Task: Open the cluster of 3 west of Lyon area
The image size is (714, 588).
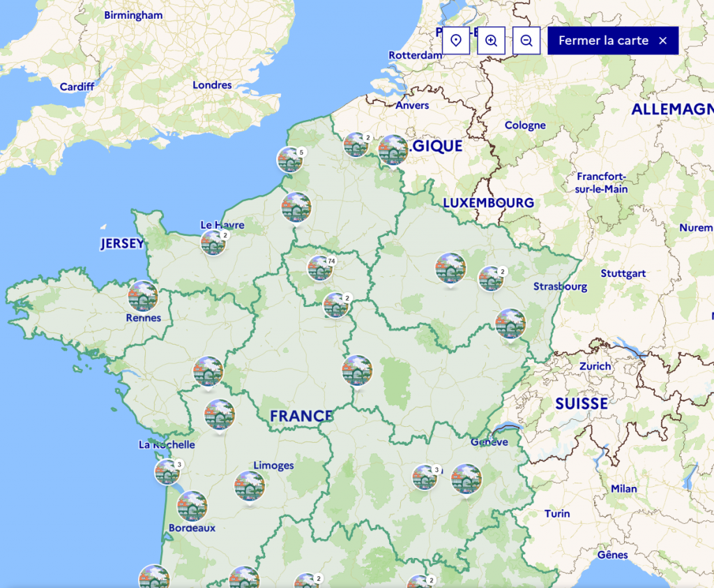Action: coord(425,477)
